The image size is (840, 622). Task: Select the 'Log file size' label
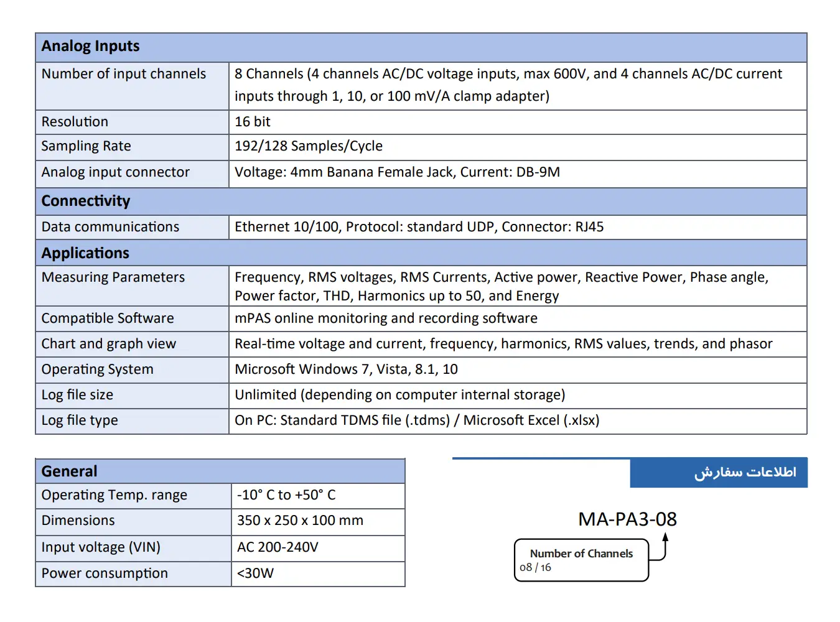coord(78,395)
